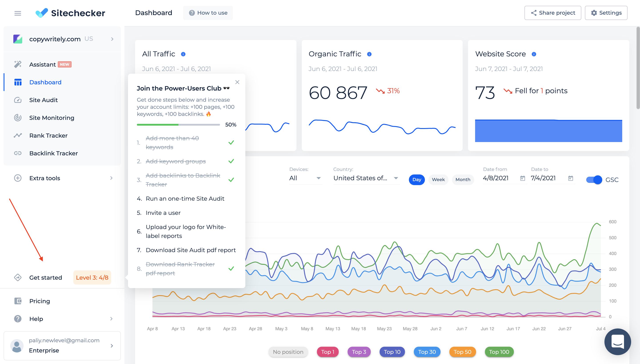
Task: Close the Power-Users Club popup
Action: click(237, 82)
